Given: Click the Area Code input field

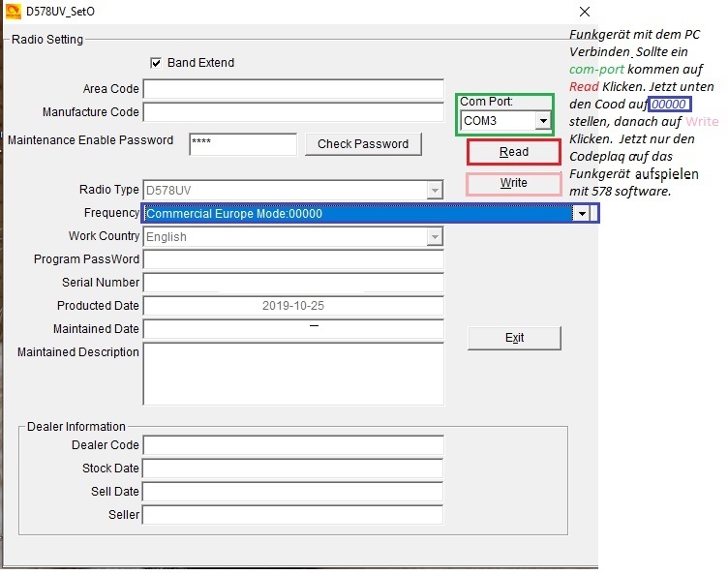Looking at the screenshot, I should 292,89.
